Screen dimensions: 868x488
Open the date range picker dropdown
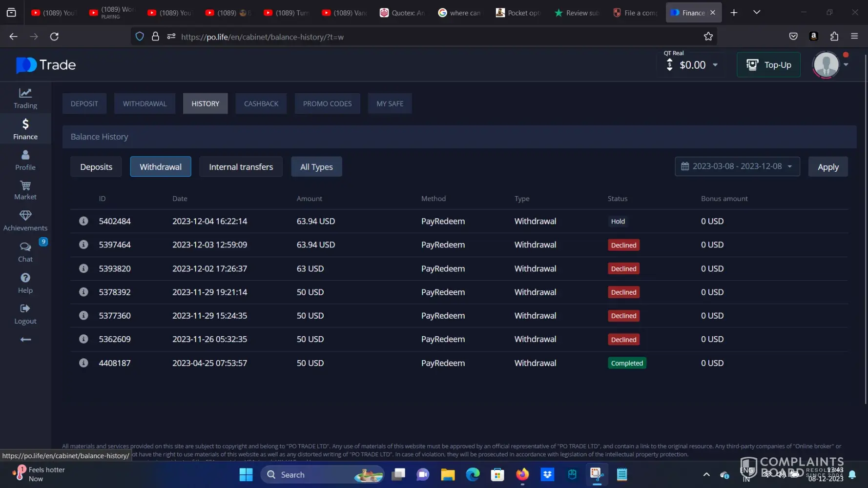[737, 166]
